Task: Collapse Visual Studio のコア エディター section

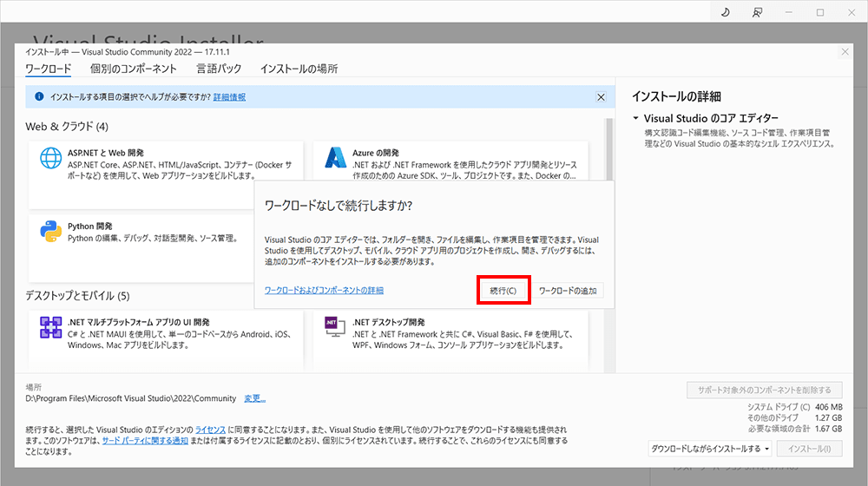Action: [x=635, y=118]
